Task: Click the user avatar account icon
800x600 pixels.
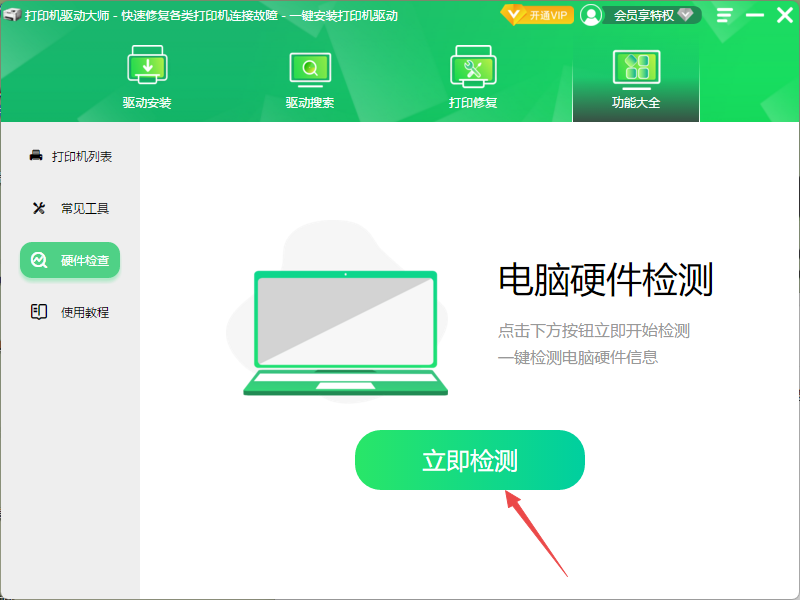Action: 592,15
